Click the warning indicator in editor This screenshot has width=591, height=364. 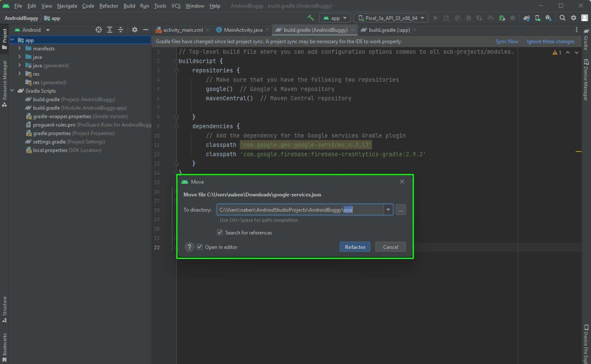557,52
